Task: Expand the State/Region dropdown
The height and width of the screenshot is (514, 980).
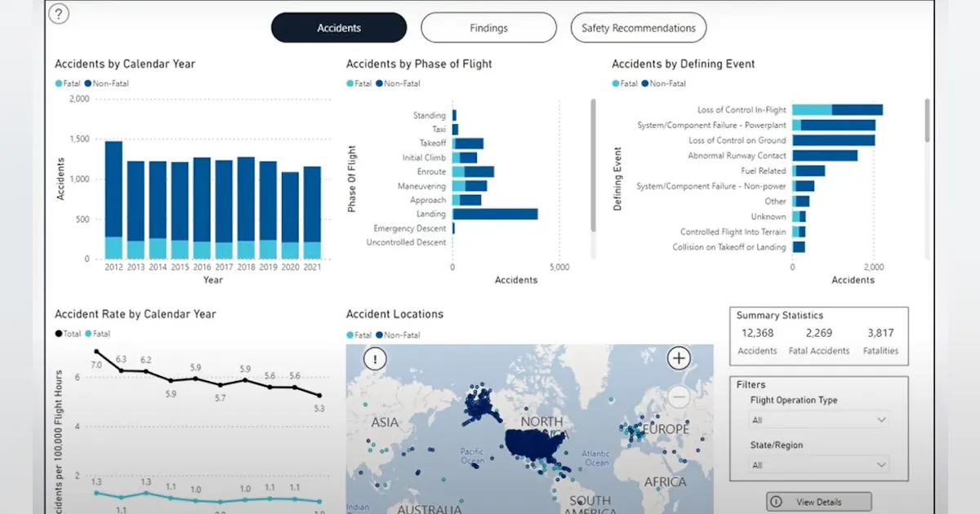Action: pos(819,465)
